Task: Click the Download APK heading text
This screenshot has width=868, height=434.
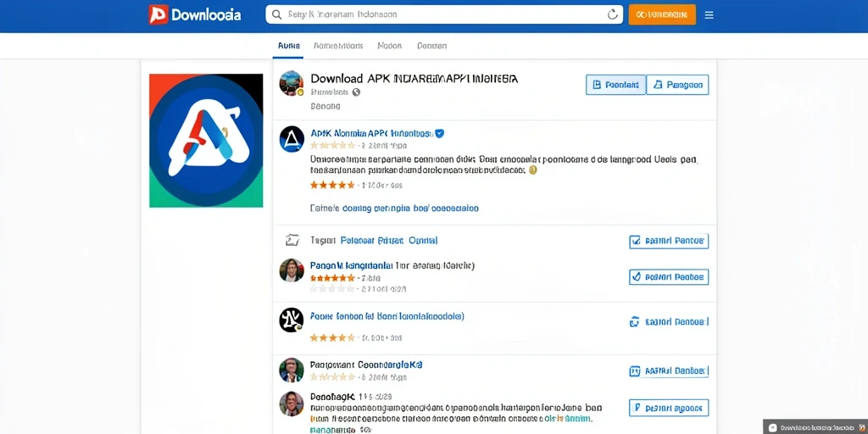Action: [x=414, y=79]
